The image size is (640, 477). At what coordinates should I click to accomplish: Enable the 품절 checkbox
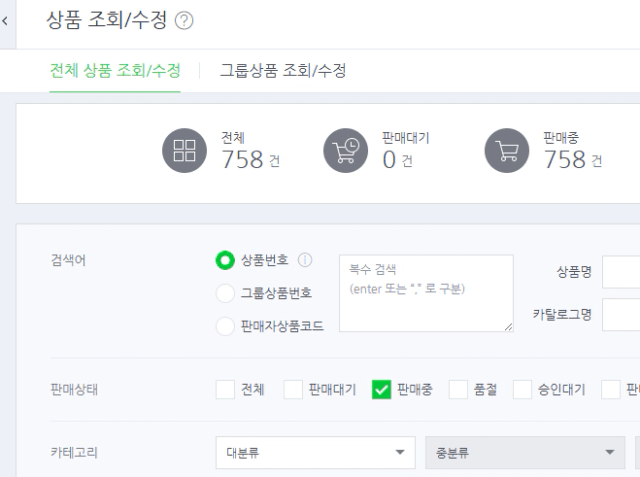point(458,390)
